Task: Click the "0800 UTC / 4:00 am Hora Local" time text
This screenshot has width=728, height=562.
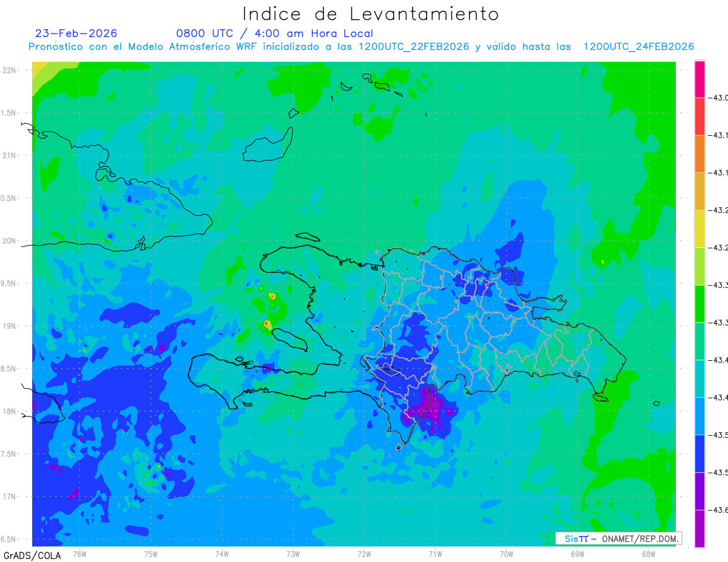Action: (274, 33)
